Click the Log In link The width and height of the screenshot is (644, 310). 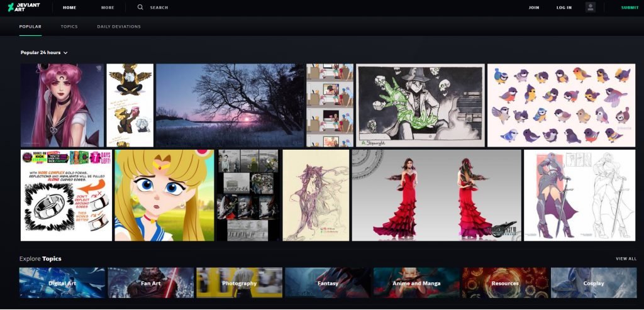[564, 8]
